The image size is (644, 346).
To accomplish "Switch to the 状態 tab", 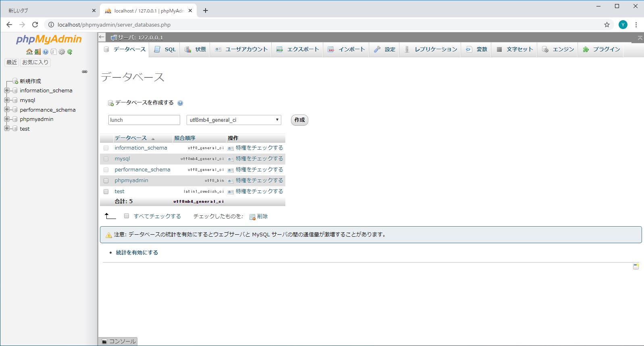I will [195, 50].
